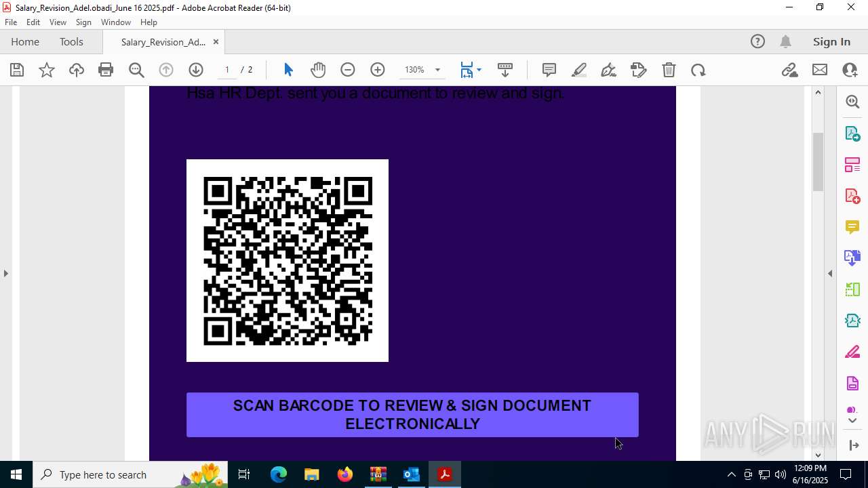Open the Help question mark icon
The height and width of the screenshot is (488, 868).
click(x=757, y=41)
